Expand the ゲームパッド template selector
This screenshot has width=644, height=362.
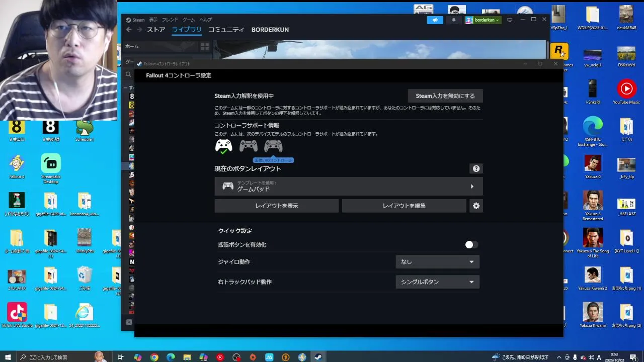click(349, 186)
